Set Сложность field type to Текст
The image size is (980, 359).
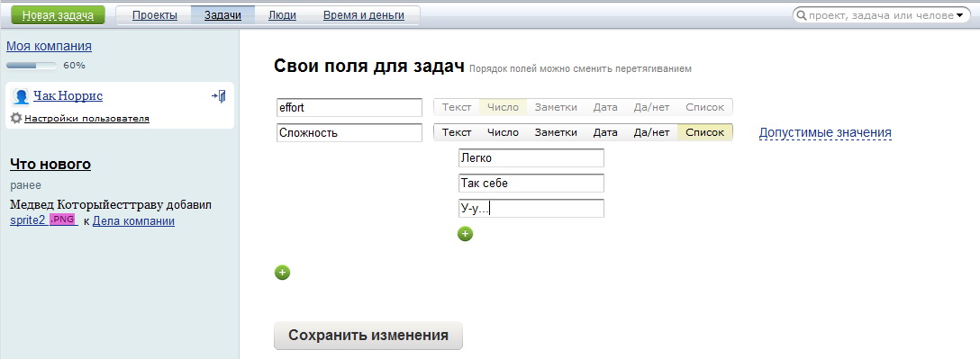click(x=457, y=132)
